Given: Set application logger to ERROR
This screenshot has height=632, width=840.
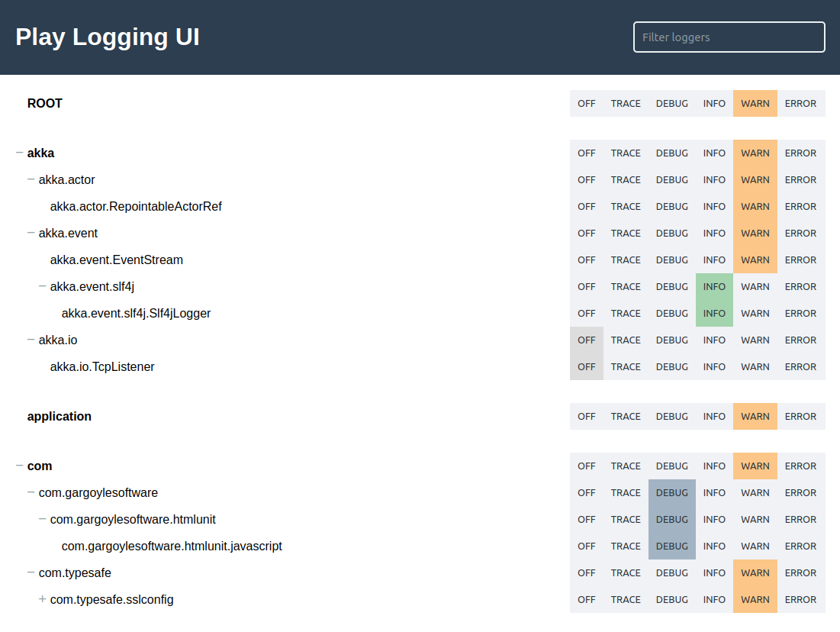Looking at the screenshot, I should 801,417.
